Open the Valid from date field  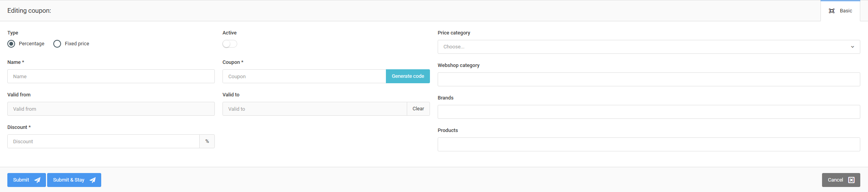click(x=111, y=109)
